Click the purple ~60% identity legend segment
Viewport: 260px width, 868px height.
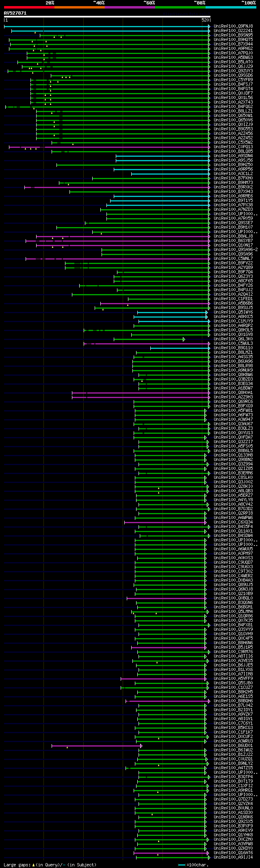[130, 7]
